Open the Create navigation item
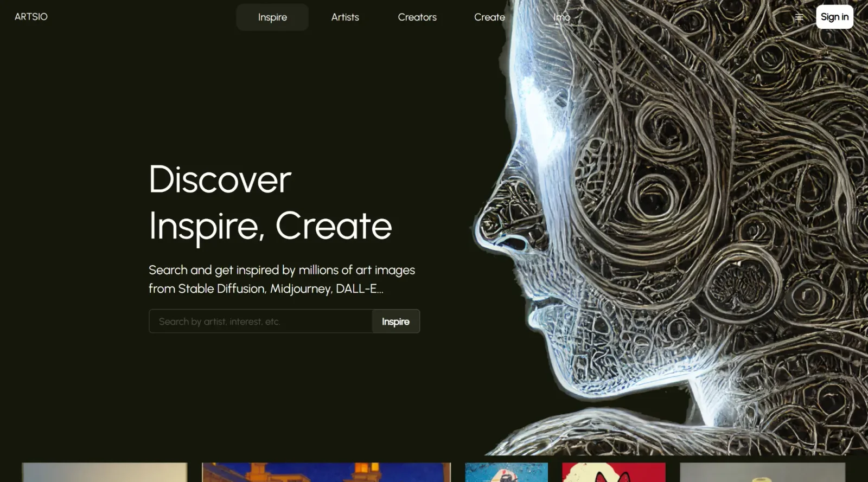 click(489, 17)
